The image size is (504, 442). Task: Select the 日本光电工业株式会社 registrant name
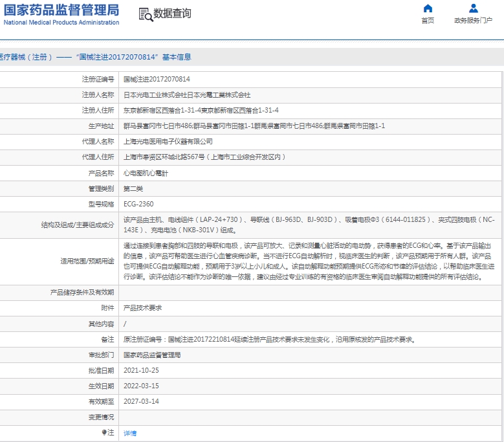[187, 95]
